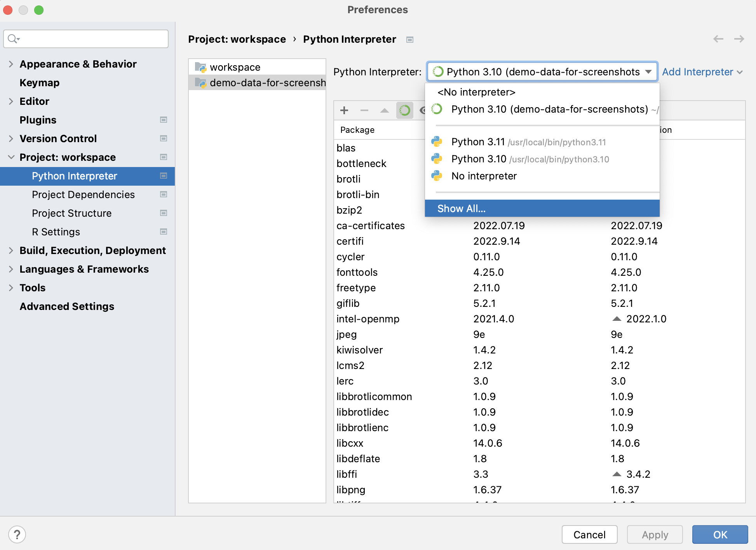Click the Apply button
The image size is (756, 550).
tap(655, 534)
